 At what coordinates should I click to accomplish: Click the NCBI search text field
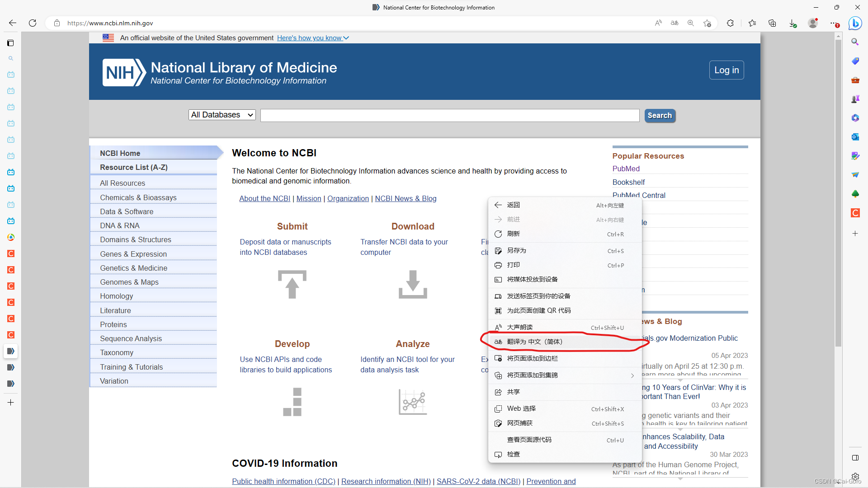tap(449, 115)
